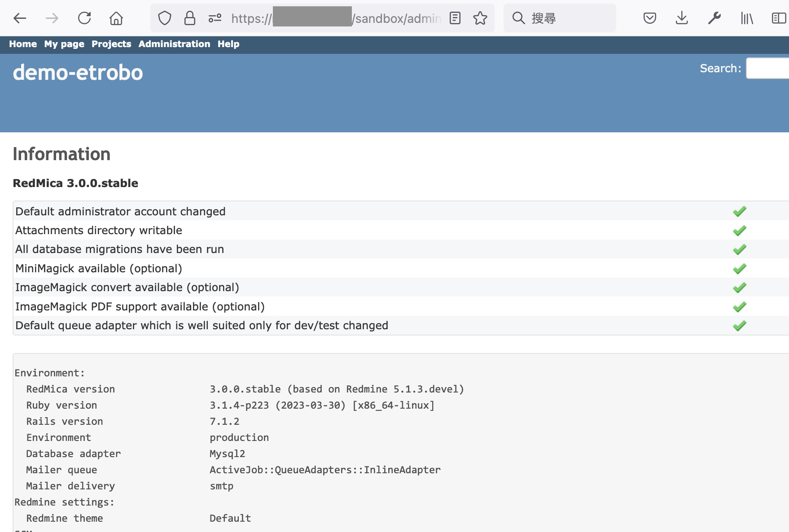
Task: Click the 'Mailer delivery' label
Action: tap(70, 486)
